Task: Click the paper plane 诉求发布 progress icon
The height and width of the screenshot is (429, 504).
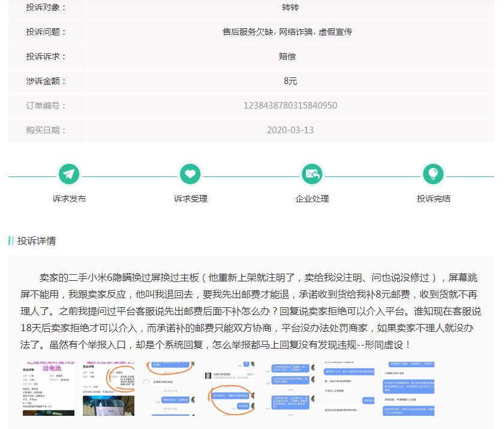Action: (69, 174)
